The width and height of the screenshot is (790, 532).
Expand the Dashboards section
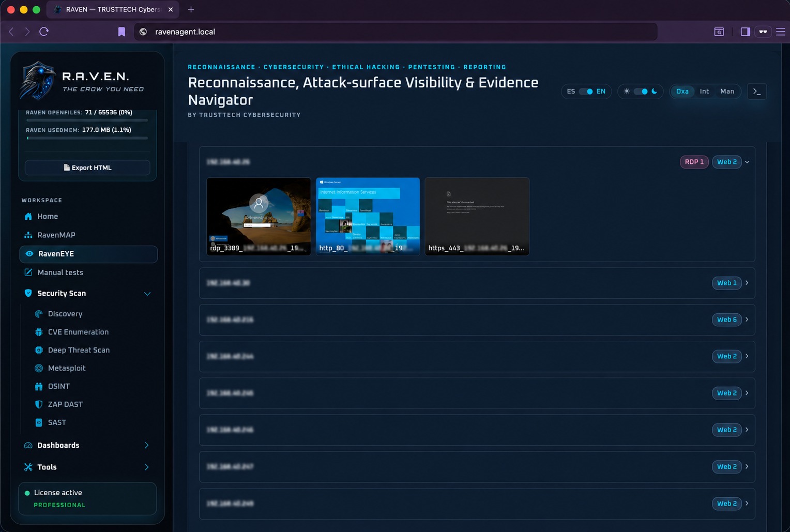point(147,445)
